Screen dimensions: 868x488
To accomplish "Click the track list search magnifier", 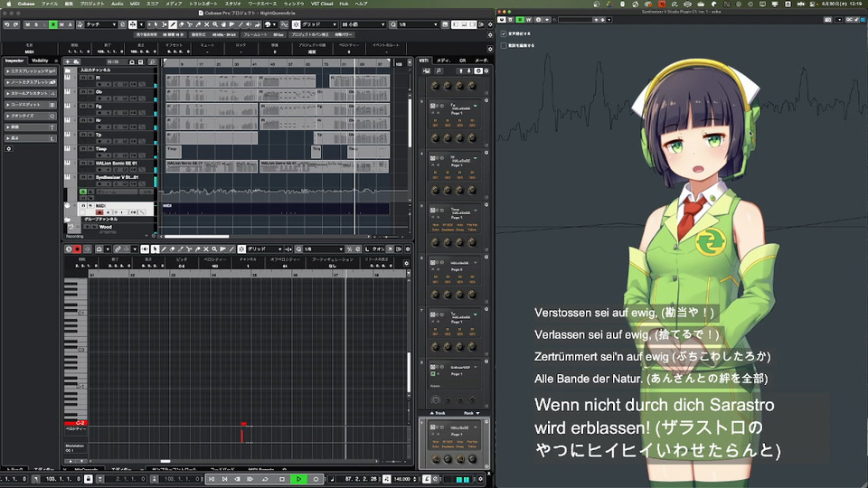I will point(152,62).
